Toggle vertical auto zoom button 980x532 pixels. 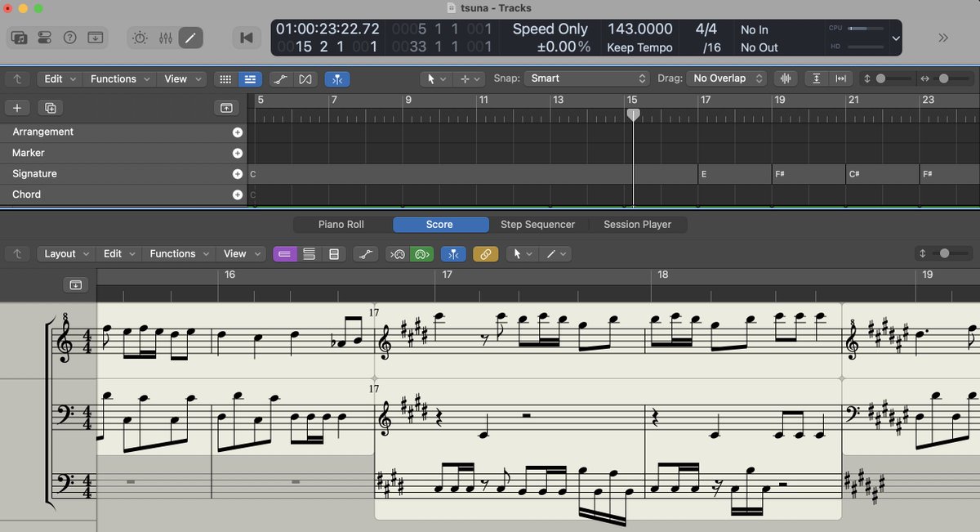(817, 79)
